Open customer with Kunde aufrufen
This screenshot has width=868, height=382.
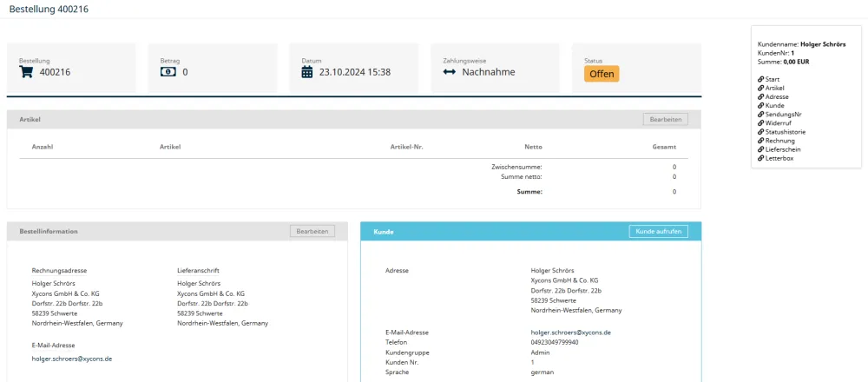point(658,231)
